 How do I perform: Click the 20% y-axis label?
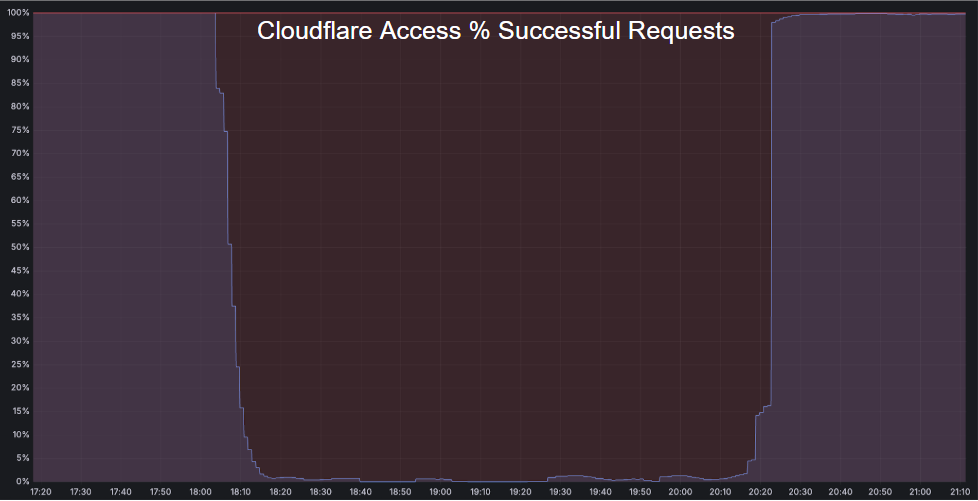[21, 387]
